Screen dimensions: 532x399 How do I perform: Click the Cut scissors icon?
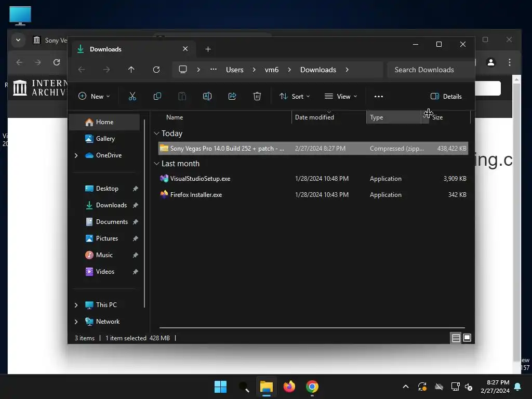point(132,96)
